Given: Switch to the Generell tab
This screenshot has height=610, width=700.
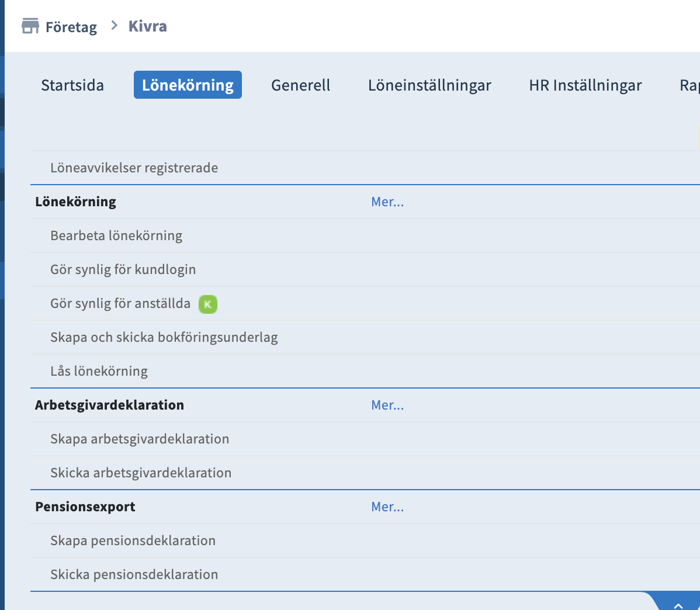Looking at the screenshot, I should point(300,85).
